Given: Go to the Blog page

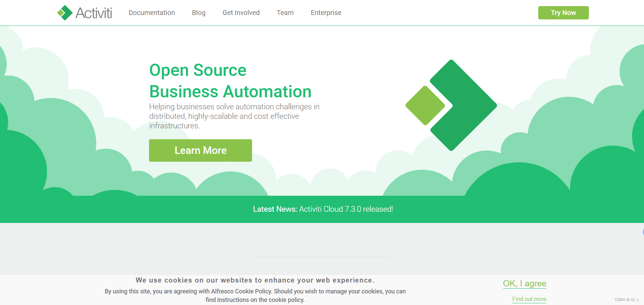Looking at the screenshot, I should point(199,13).
